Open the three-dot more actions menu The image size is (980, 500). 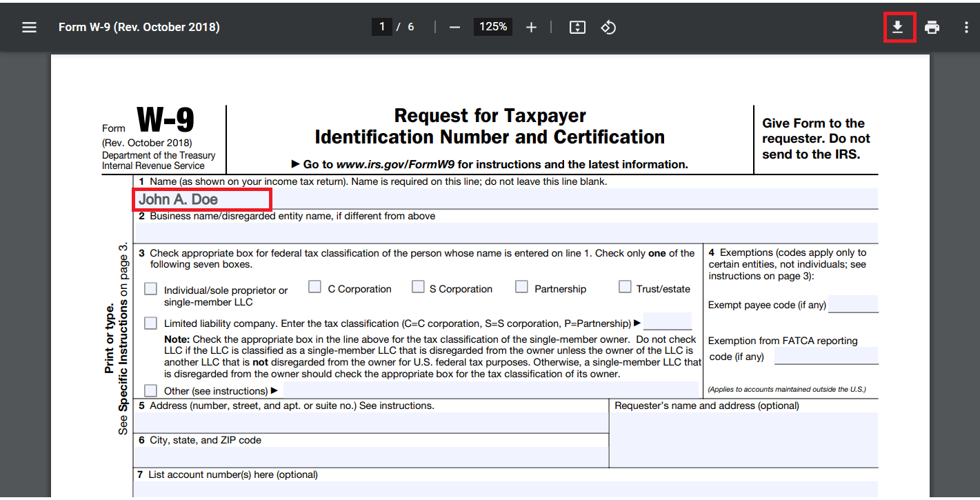pos(966,28)
